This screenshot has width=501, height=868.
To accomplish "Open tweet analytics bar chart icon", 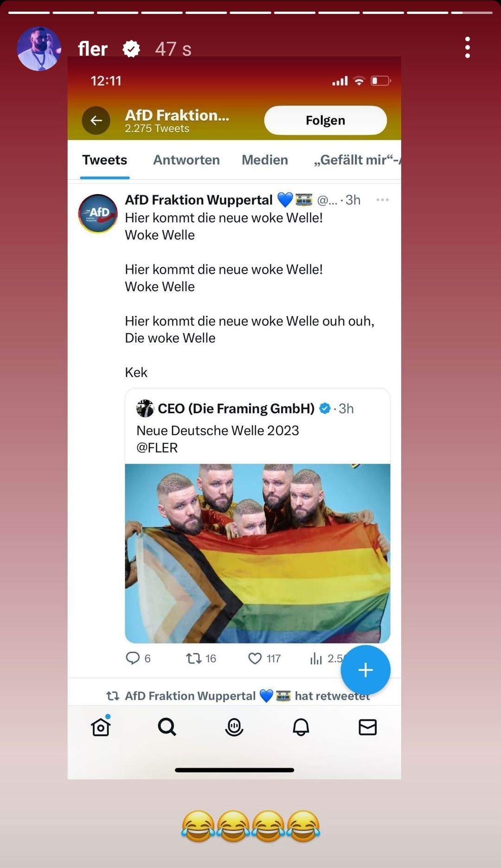I will (316, 658).
